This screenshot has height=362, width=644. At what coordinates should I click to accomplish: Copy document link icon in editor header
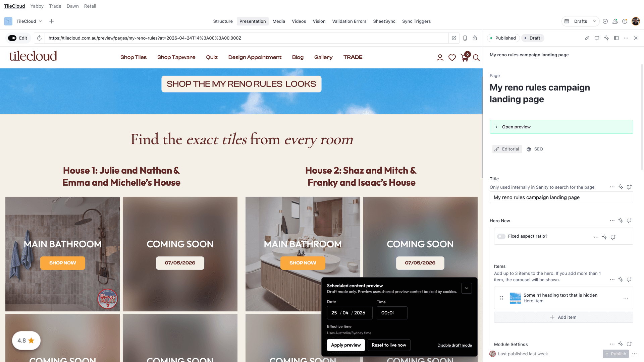point(587,38)
